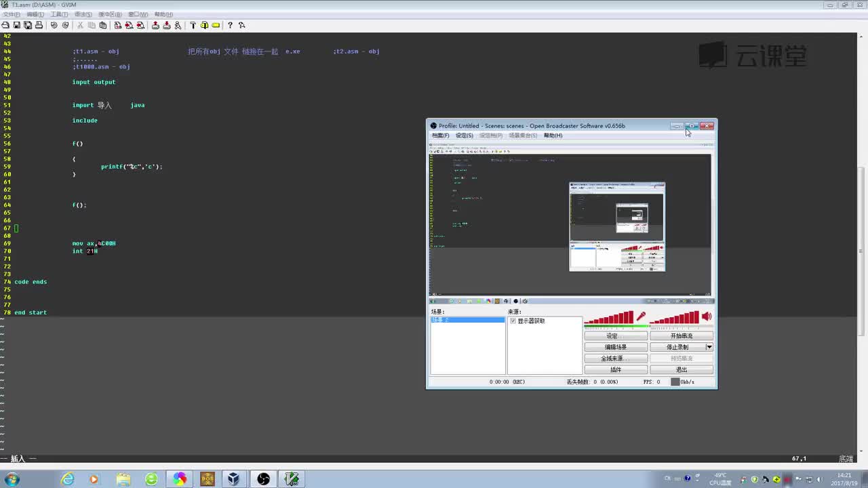This screenshot has height=488, width=868.
Task: Click on the 'end start' line in editor
Action: click(x=31, y=312)
